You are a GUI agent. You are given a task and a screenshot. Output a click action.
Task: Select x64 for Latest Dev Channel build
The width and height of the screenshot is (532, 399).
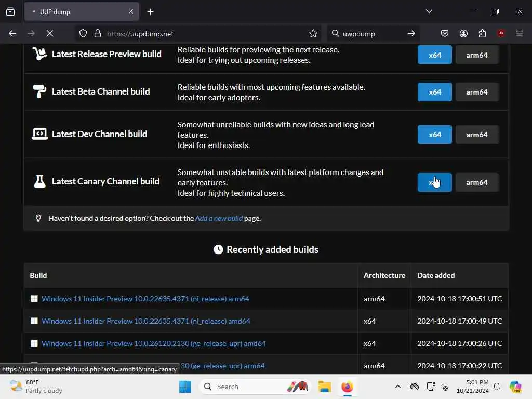pyautogui.click(x=435, y=135)
